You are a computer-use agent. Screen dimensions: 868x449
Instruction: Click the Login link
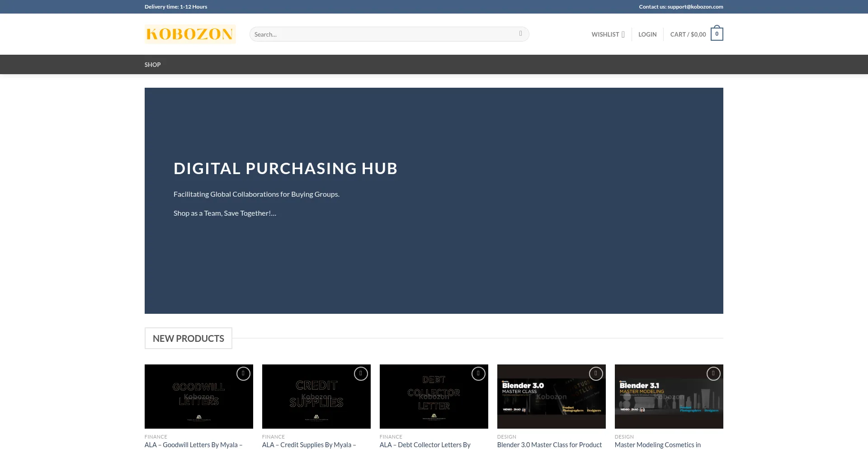tap(647, 34)
